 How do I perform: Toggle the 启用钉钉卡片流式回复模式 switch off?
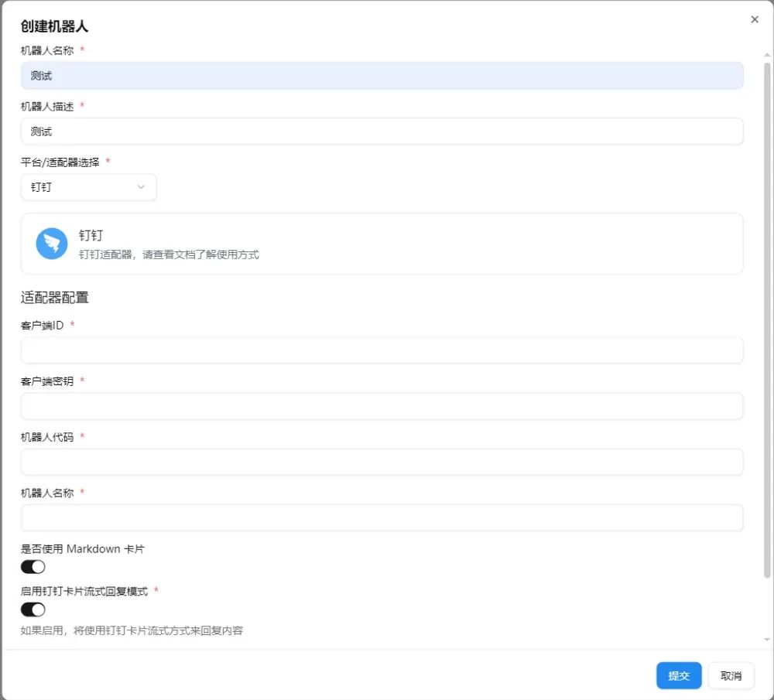click(x=33, y=610)
